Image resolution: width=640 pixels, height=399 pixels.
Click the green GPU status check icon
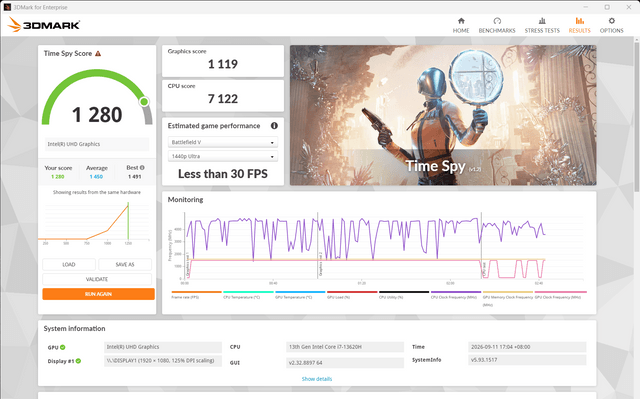point(63,347)
